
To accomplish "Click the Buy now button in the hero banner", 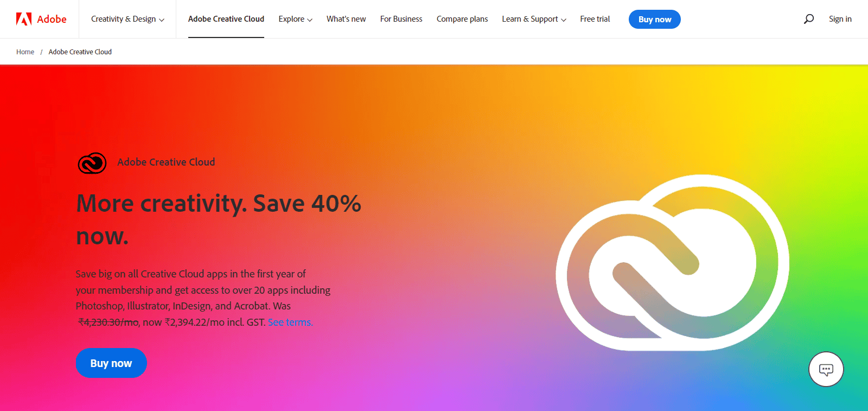I will pyautogui.click(x=111, y=363).
